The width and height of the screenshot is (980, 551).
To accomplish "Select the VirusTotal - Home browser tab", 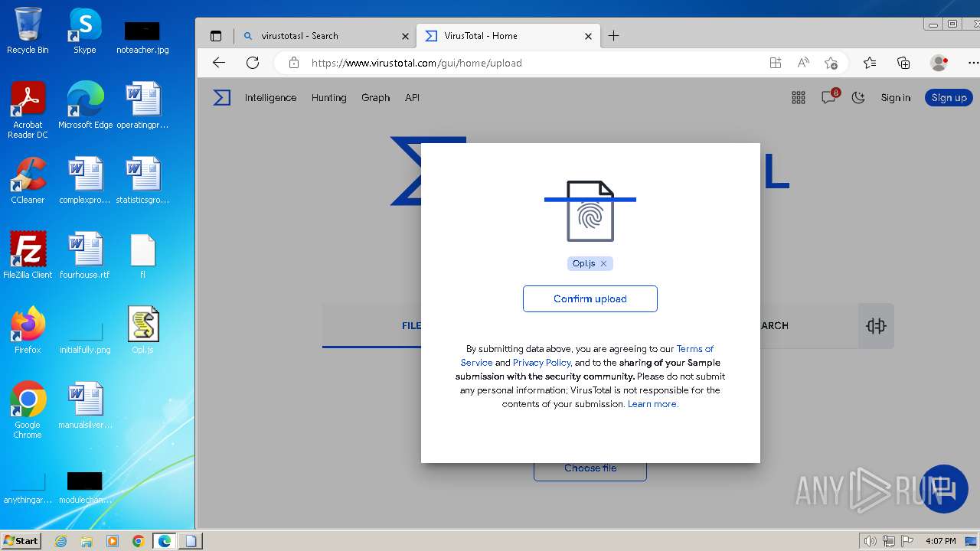I will click(x=509, y=35).
